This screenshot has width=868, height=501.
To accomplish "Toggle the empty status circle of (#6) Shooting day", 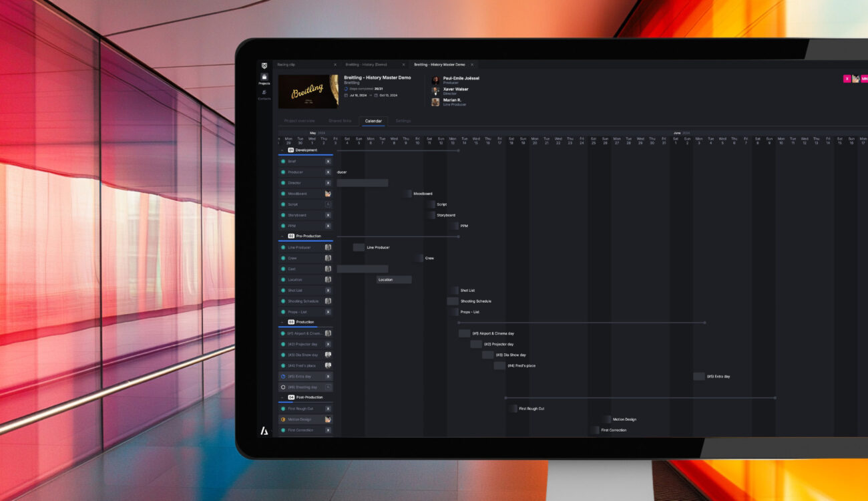I will point(283,387).
